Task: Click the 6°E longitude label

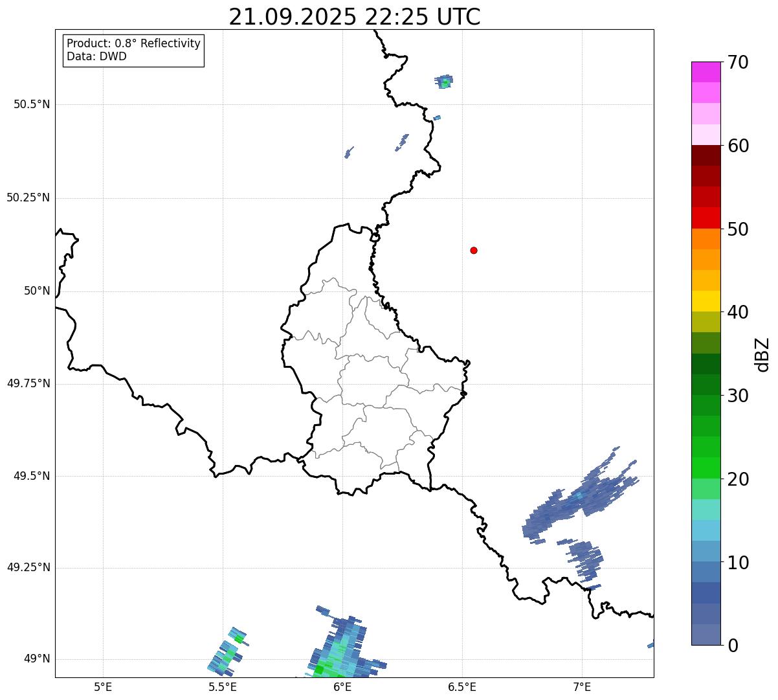Action: tap(342, 686)
